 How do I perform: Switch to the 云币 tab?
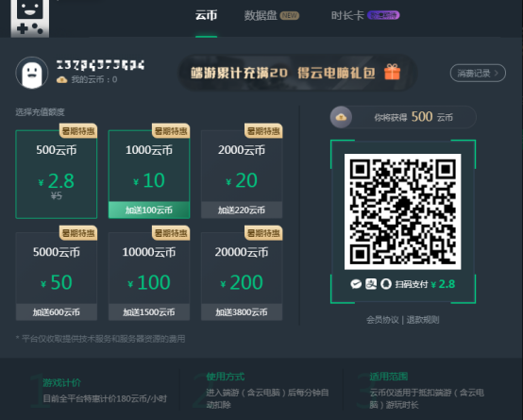tap(206, 15)
